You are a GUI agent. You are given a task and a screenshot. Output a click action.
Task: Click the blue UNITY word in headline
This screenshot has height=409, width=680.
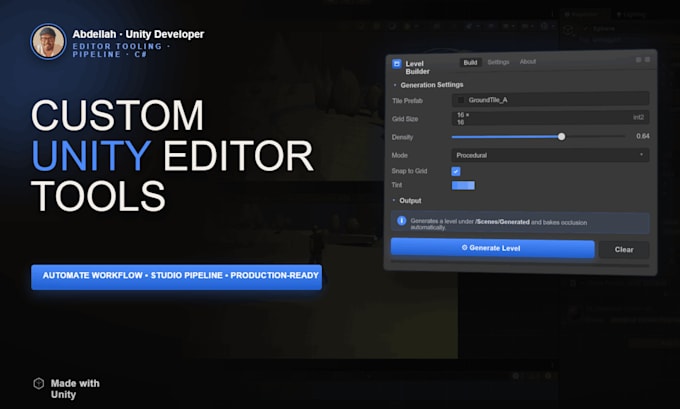pos(91,156)
